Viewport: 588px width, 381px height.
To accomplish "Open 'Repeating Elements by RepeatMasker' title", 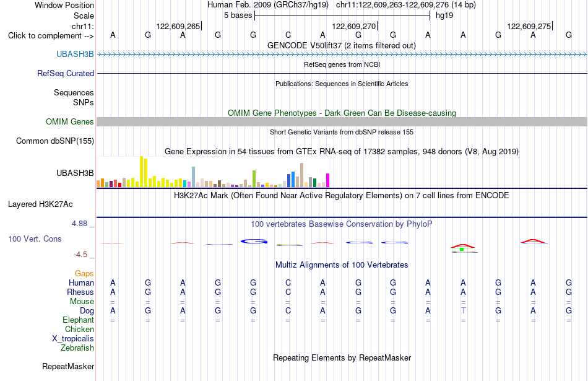I will [342, 357].
